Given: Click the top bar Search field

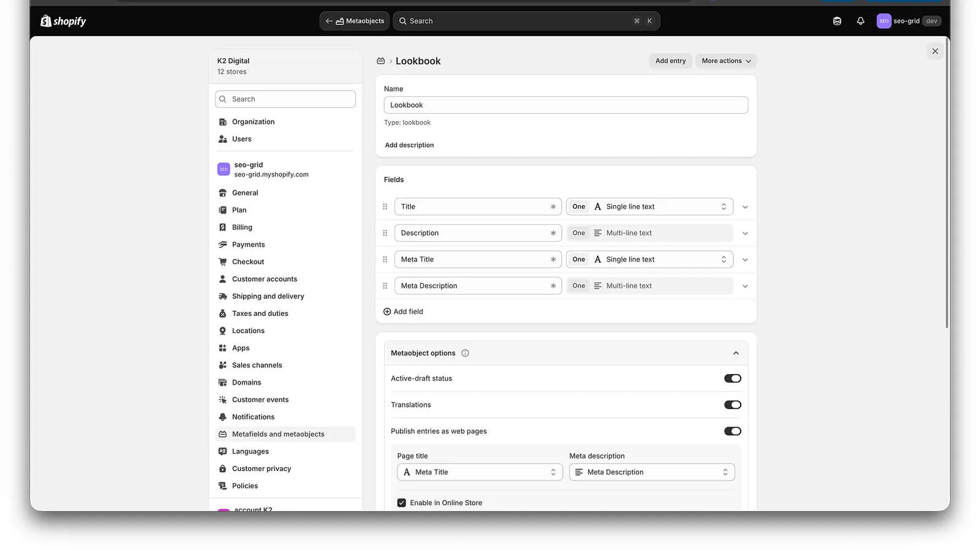Looking at the screenshot, I should tap(526, 21).
